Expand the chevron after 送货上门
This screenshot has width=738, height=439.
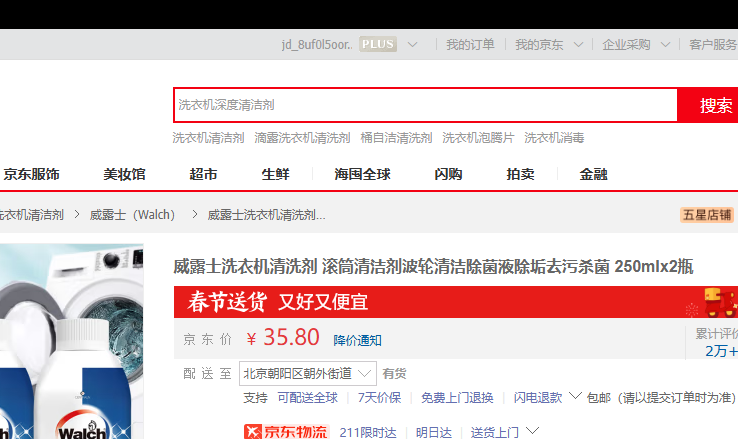click(x=532, y=431)
